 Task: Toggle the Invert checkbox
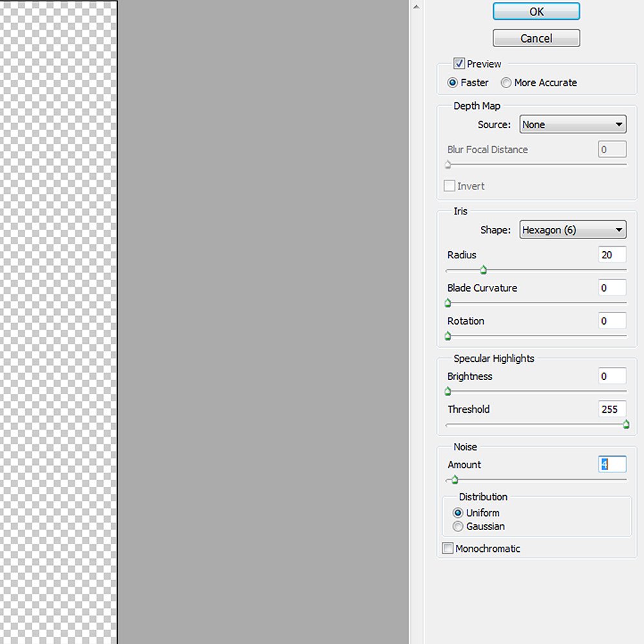click(x=450, y=185)
